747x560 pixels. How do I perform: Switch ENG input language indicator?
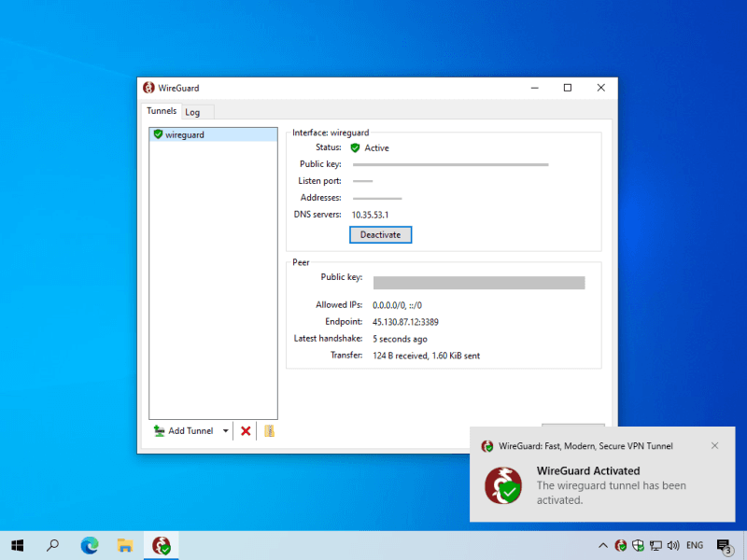(x=695, y=545)
